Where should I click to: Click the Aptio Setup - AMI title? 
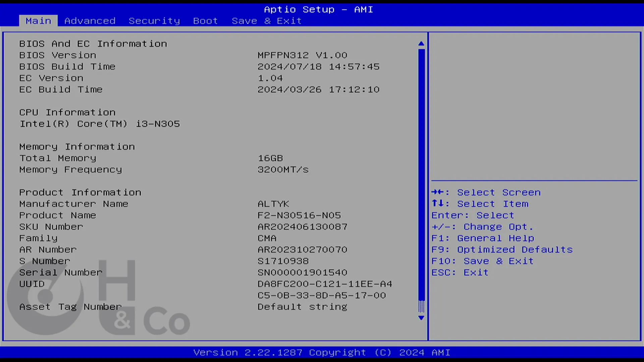tap(318, 9)
